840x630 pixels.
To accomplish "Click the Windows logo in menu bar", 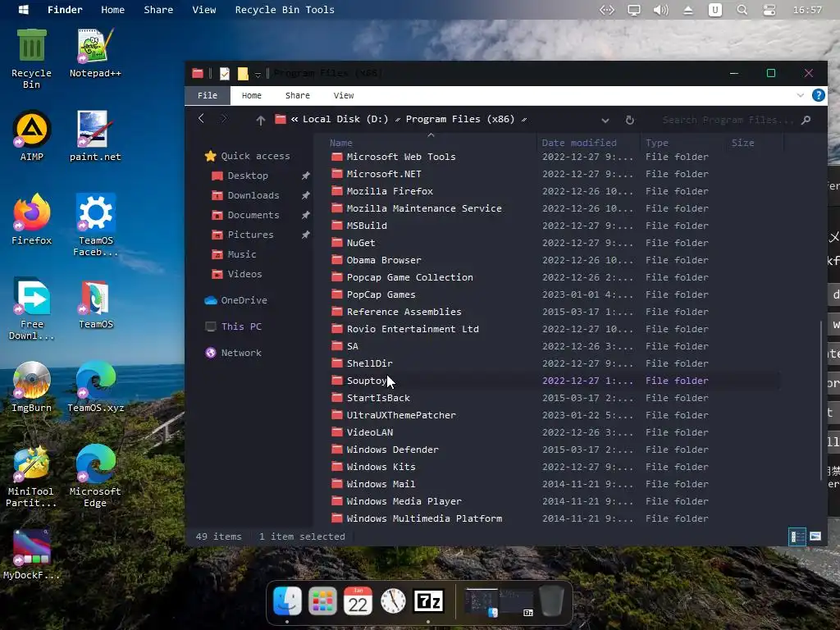I will pos(24,10).
